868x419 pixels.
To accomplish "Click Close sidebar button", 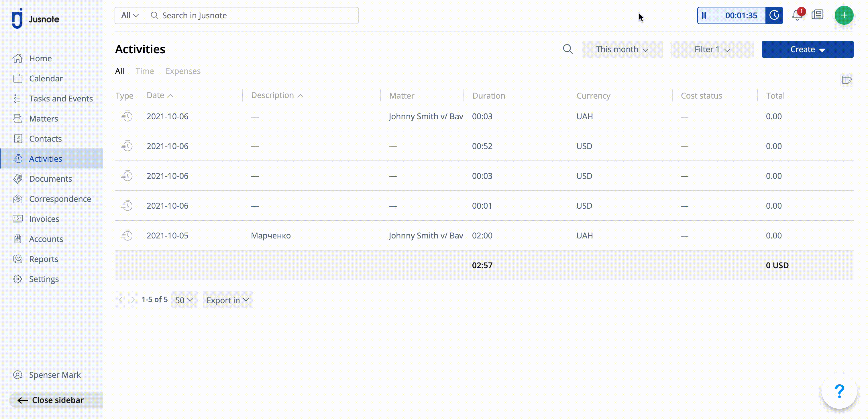I will click(56, 400).
